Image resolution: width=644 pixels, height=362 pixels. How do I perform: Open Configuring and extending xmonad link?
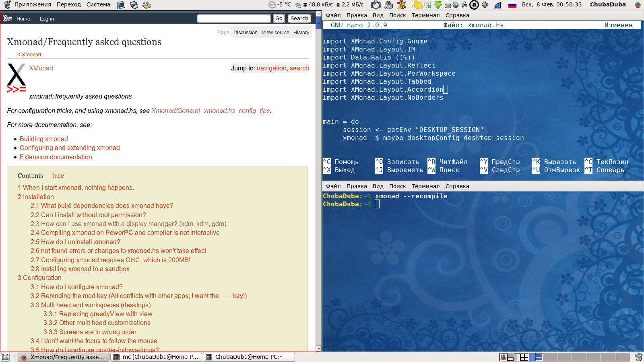(70, 148)
